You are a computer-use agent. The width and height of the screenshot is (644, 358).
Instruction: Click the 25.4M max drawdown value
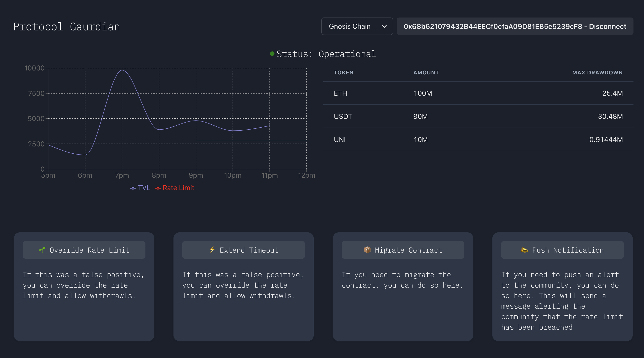click(x=612, y=93)
